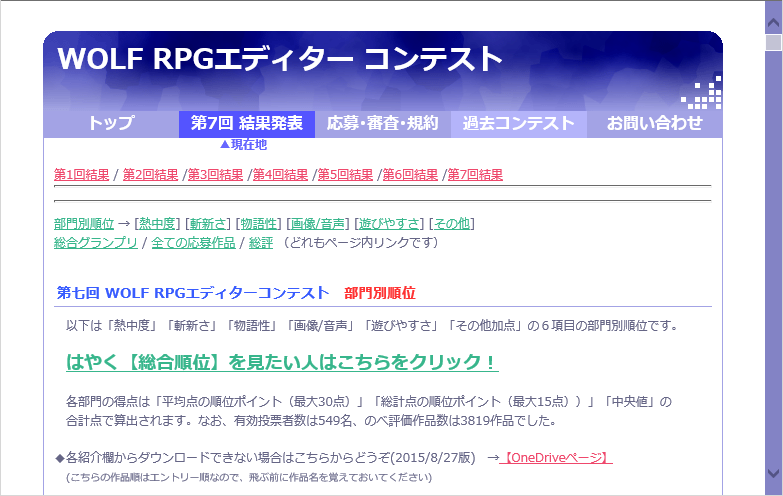The image size is (783, 496).
Task: Open the 【OneDriveページ】 download link
Action: (556, 458)
